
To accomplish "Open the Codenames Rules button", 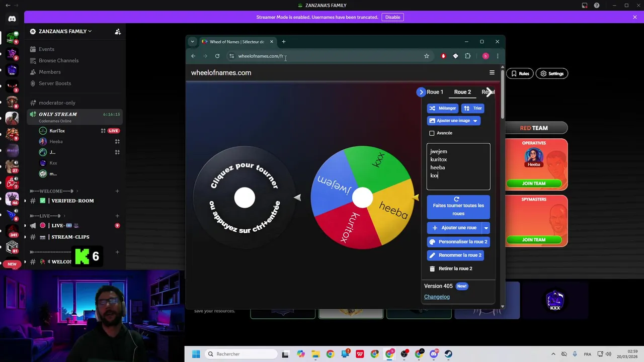I will point(520,73).
